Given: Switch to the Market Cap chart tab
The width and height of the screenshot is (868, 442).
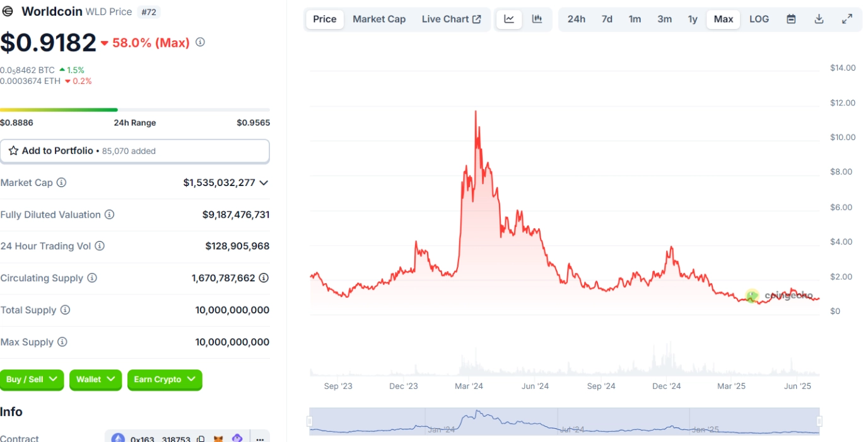Looking at the screenshot, I should (x=379, y=19).
